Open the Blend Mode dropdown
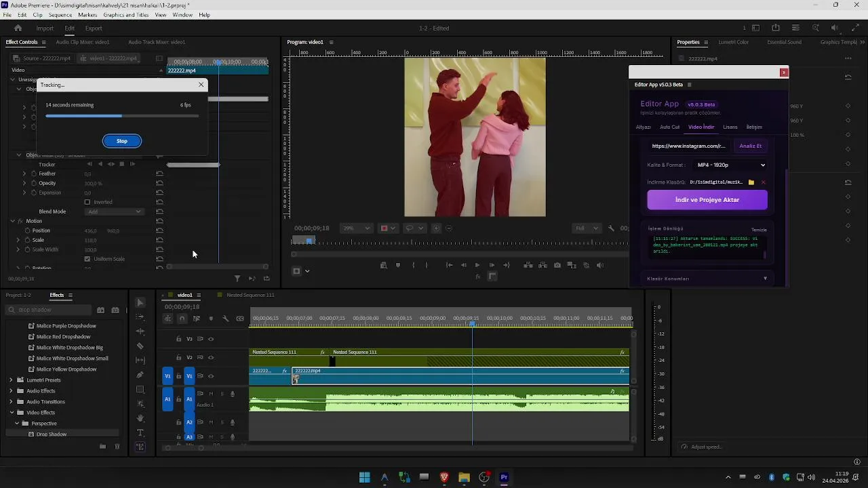Viewport: 868px width, 488px height. 115,211
